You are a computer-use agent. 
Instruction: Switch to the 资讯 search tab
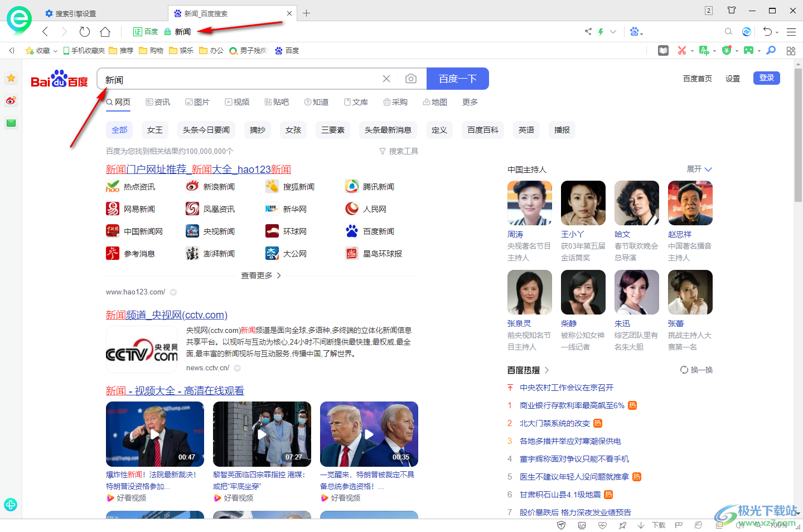click(x=158, y=102)
